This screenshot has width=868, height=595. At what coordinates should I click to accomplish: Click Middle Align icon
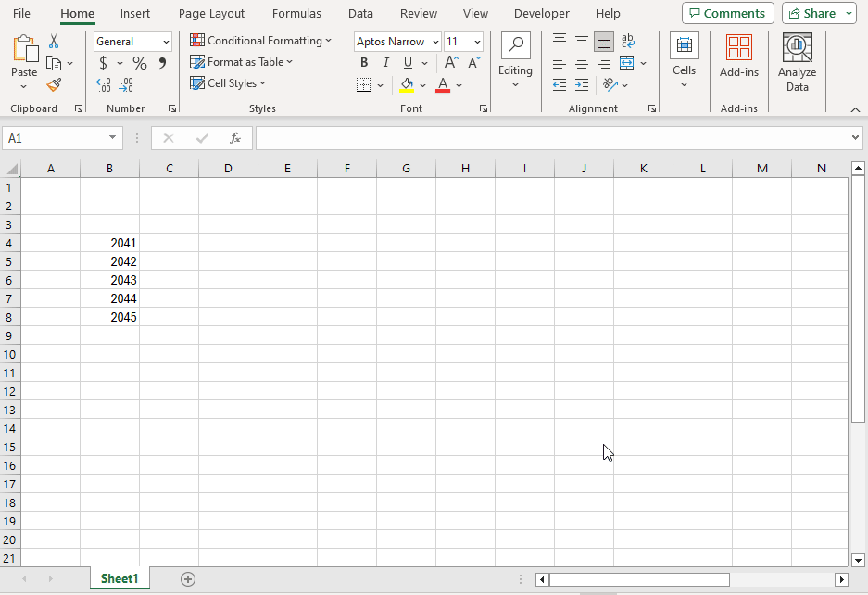[x=581, y=40]
